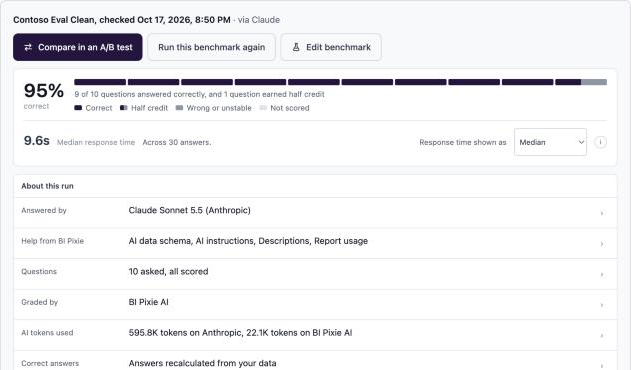The height and width of the screenshot is (370, 631).
Task: Expand the Correct answers row chevron
Action: coord(602,365)
